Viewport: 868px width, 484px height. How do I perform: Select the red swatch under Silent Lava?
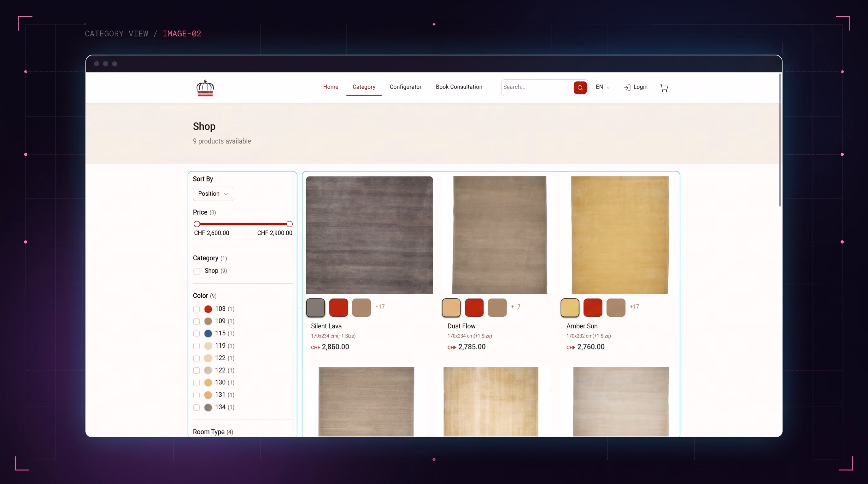(x=338, y=307)
